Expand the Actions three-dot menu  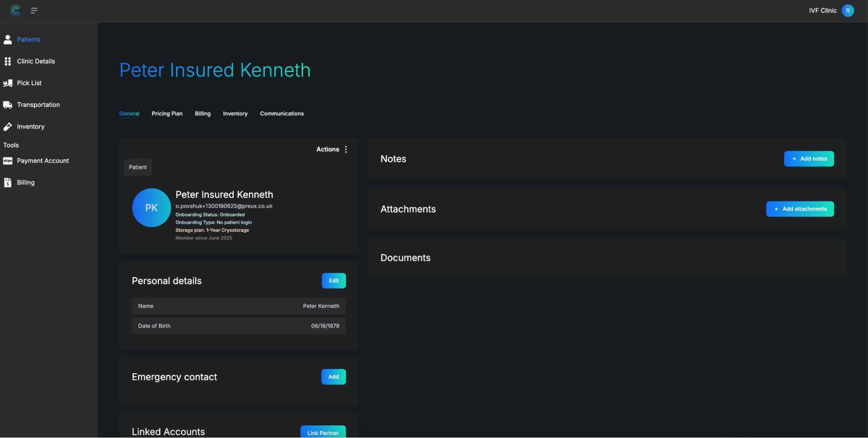pyautogui.click(x=346, y=149)
